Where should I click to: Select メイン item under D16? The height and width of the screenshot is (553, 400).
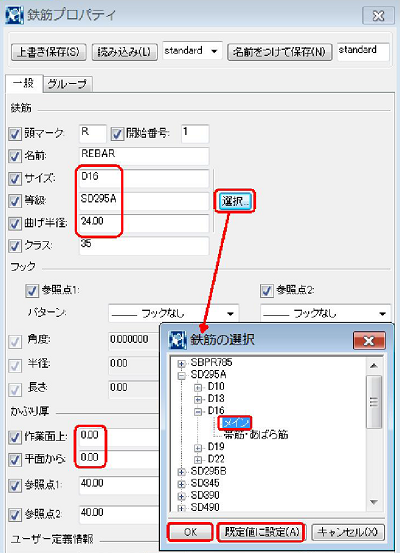236,422
